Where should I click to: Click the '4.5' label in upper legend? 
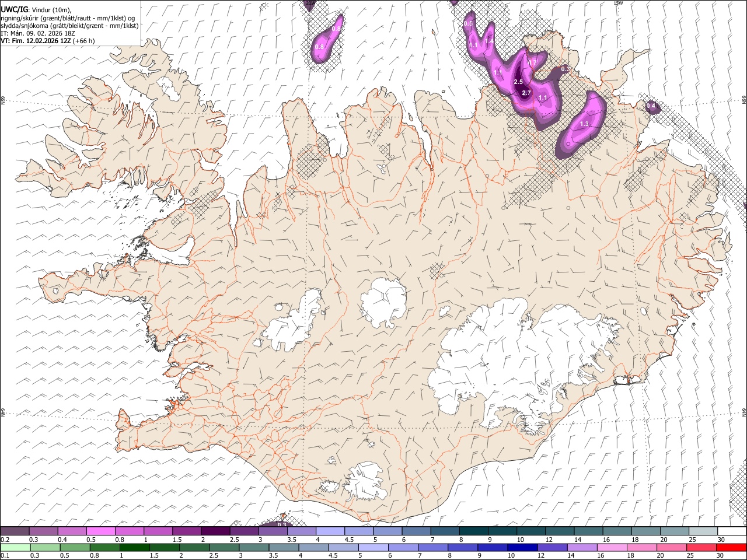pos(349,540)
